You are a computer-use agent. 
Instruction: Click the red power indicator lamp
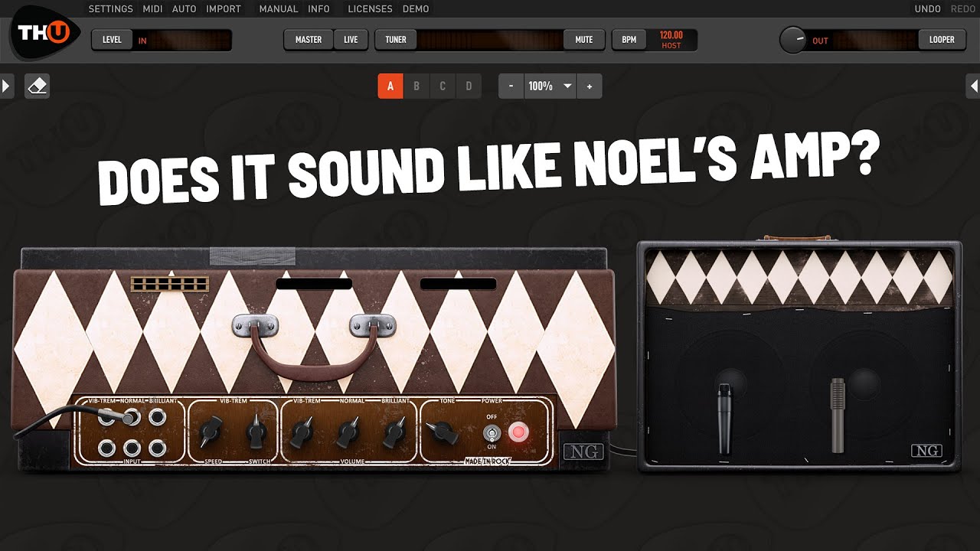pos(518,432)
